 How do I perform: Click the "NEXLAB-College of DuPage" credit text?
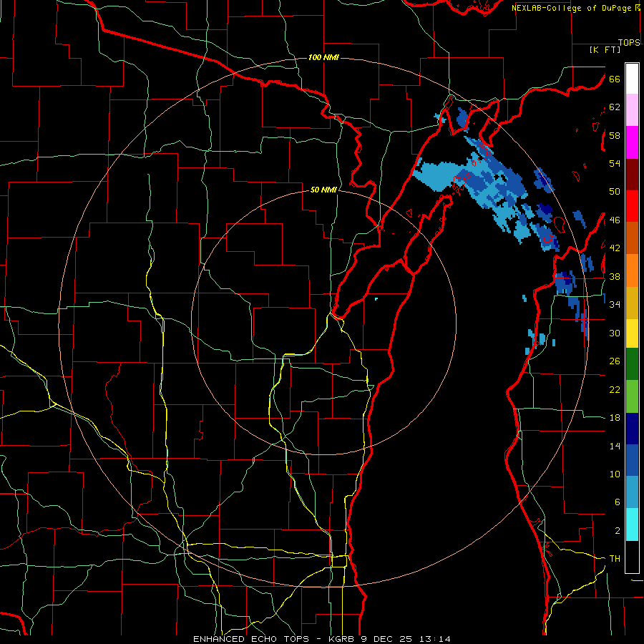[x=571, y=8]
